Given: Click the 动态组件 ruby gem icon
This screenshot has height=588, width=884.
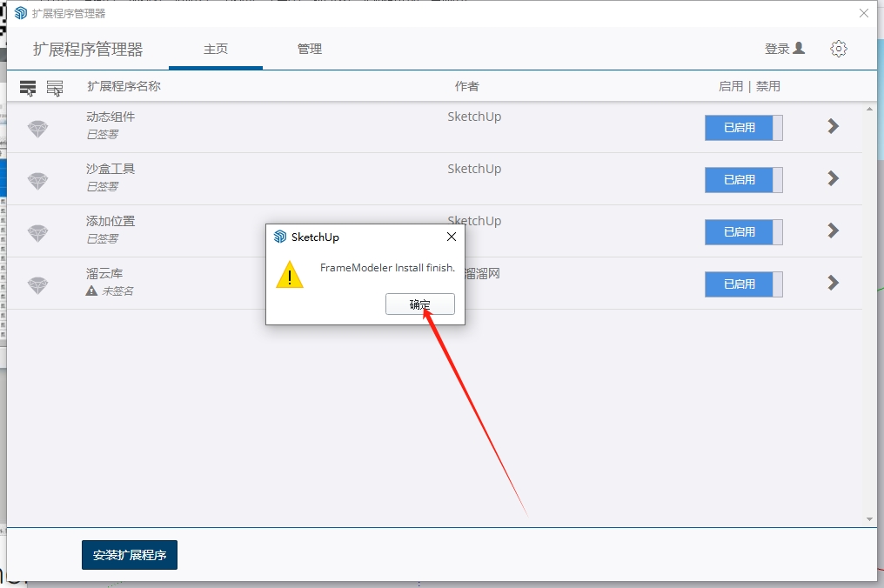Looking at the screenshot, I should [x=37, y=129].
